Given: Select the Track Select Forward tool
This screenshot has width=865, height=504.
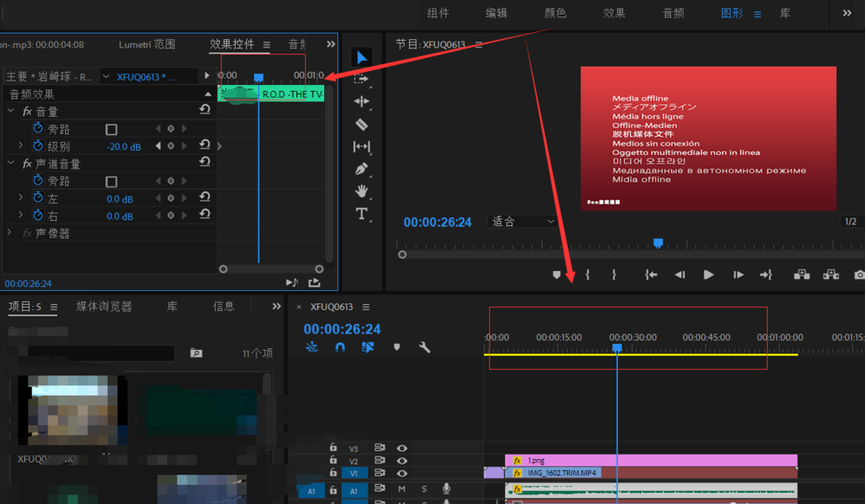Looking at the screenshot, I should [361, 78].
